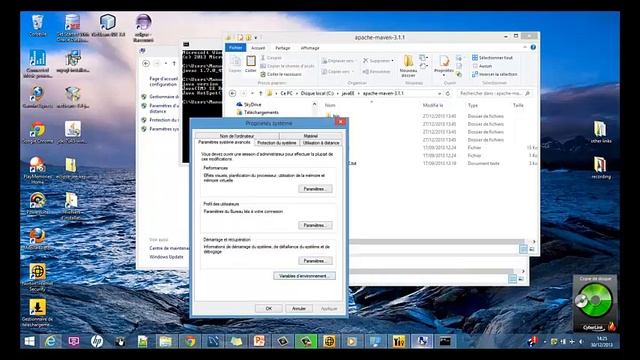Click the Explorer search box
Viewport: 640px width, 360px height.
pyautogui.click(x=494, y=93)
